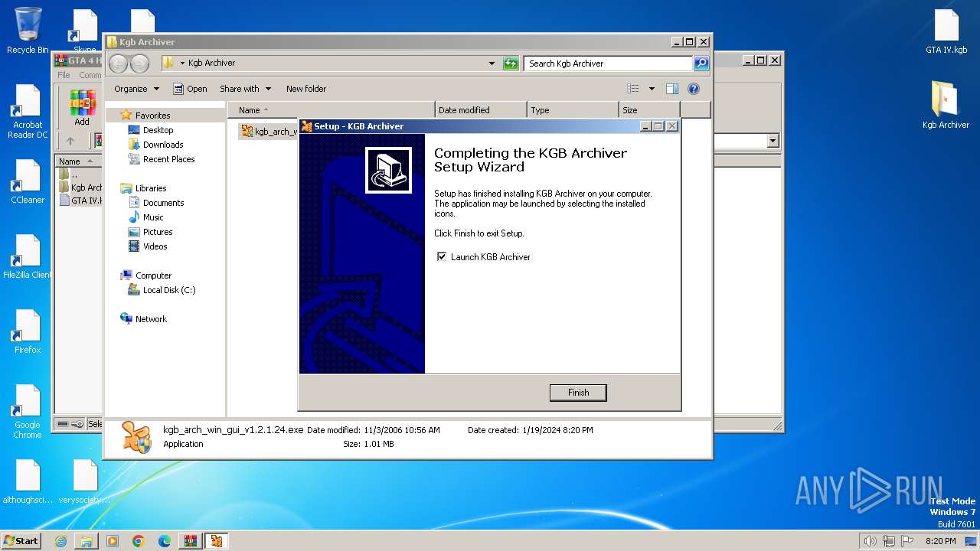Open the WinRAR path dropdown arrow

click(x=773, y=141)
